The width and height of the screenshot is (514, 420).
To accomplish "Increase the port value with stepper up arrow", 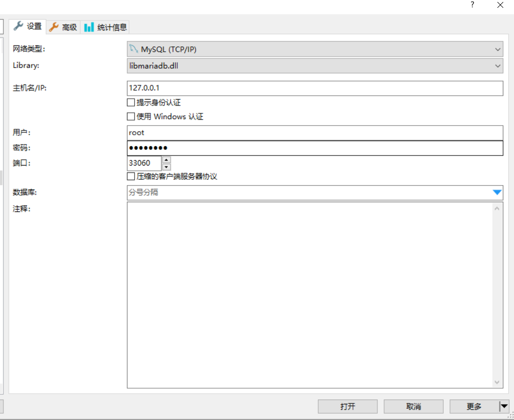I will (x=166, y=160).
